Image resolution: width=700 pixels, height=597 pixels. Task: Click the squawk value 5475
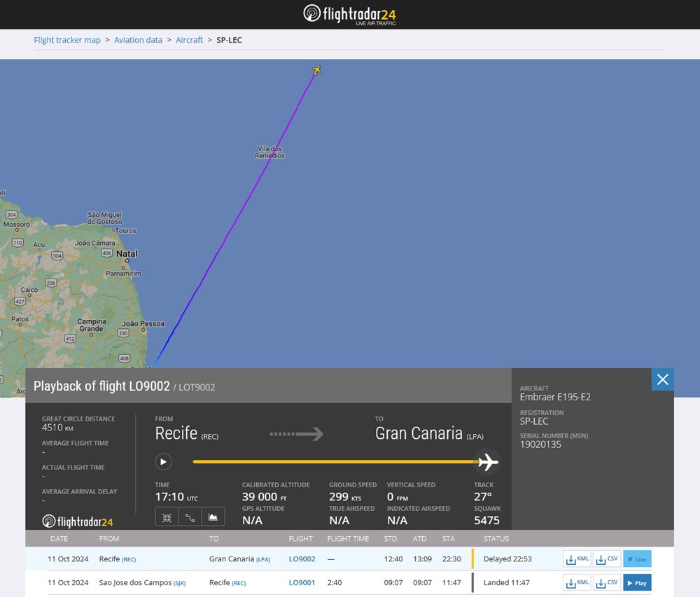click(486, 520)
